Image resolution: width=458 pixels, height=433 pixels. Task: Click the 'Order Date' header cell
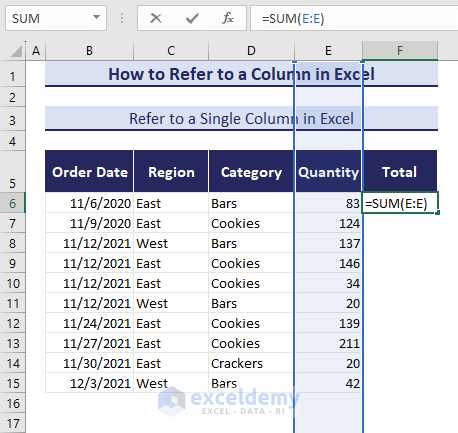coord(89,171)
